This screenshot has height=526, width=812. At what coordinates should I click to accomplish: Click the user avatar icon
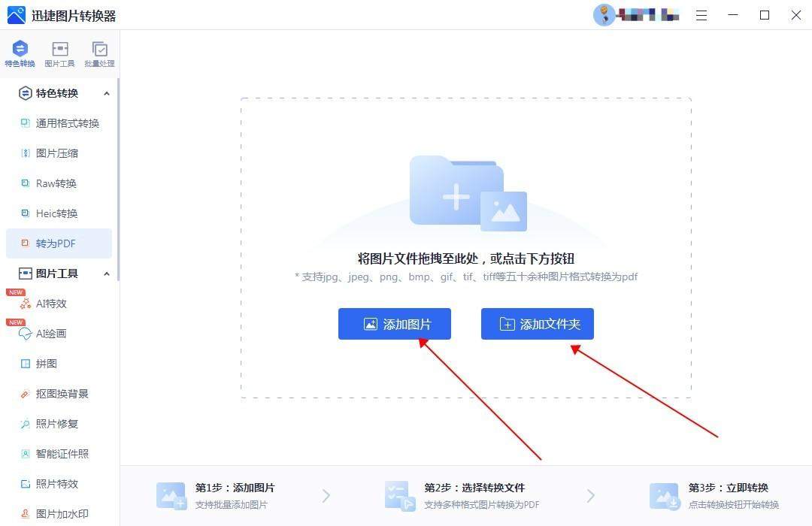pyautogui.click(x=604, y=15)
